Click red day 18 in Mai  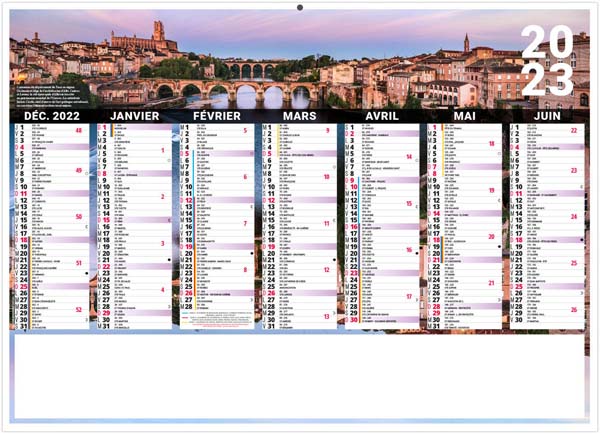pos(436,240)
